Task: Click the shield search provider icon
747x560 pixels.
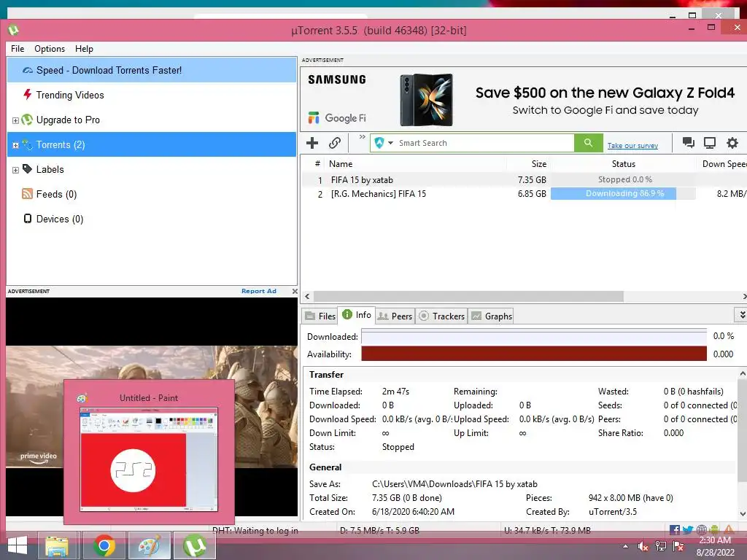Action: [x=379, y=143]
